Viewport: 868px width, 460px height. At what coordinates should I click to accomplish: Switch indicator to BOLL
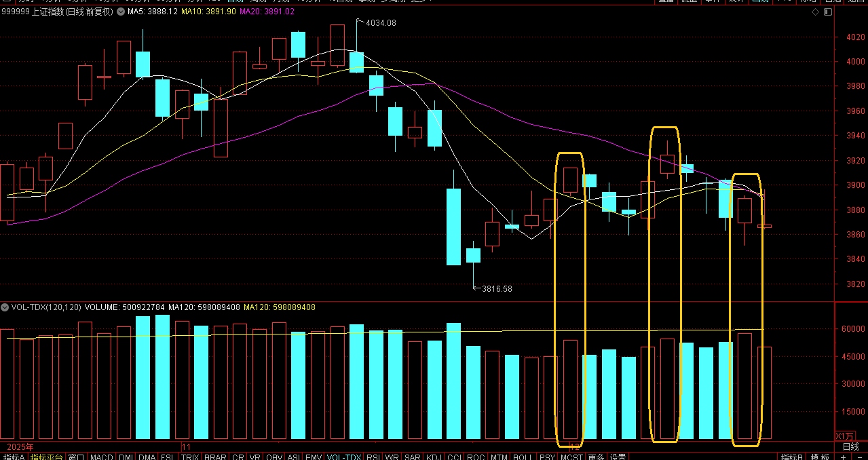[x=522, y=457]
